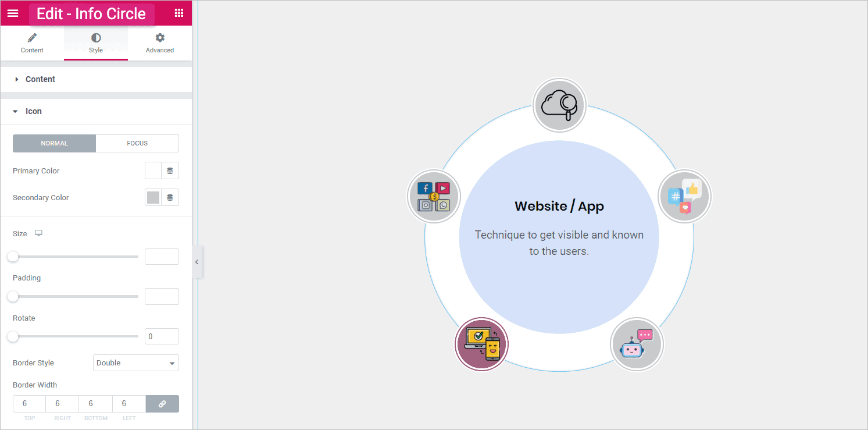Open the Primary Color swatch picker
The height and width of the screenshot is (430, 868).
tap(153, 170)
